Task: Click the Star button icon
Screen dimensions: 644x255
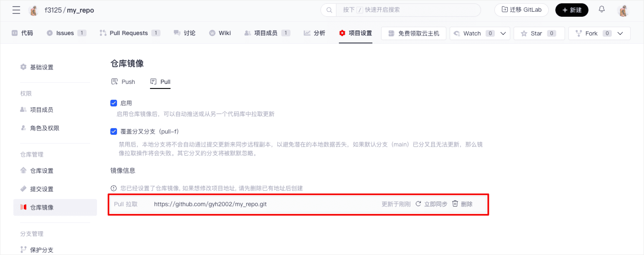Action: (x=524, y=33)
